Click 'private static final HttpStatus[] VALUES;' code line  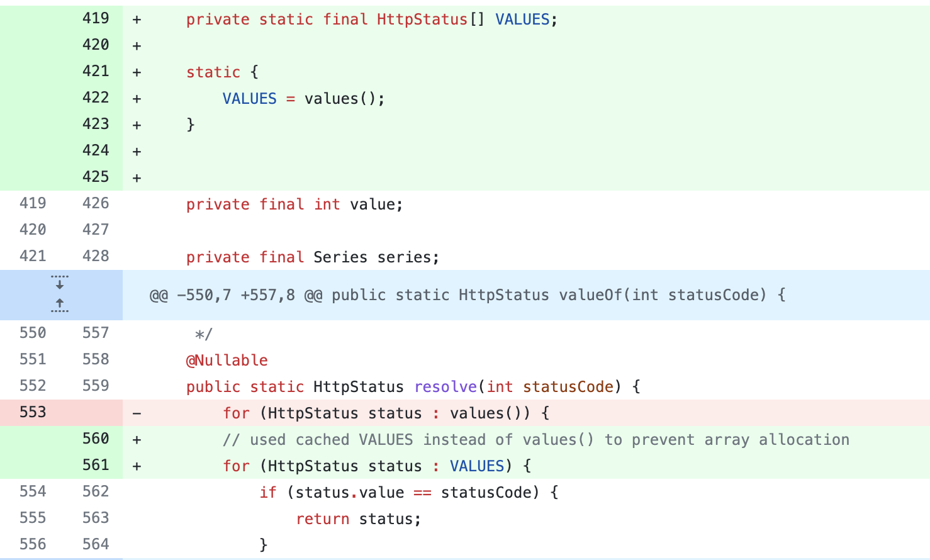372,20
